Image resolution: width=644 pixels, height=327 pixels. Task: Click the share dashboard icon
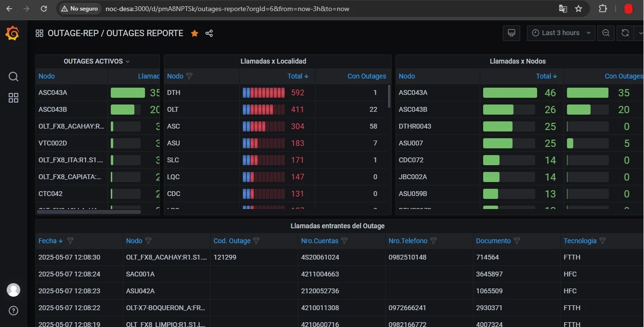point(209,33)
